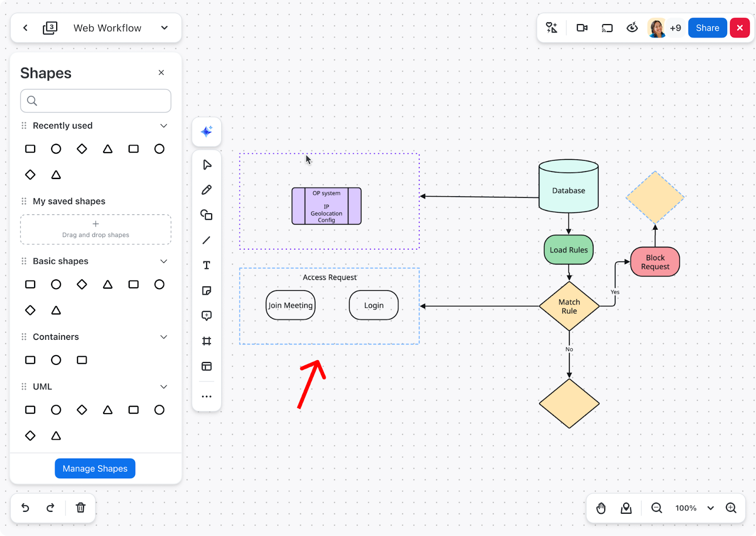Open the Web Workflow title dropdown
The image size is (756, 536).
coord(164,28)
